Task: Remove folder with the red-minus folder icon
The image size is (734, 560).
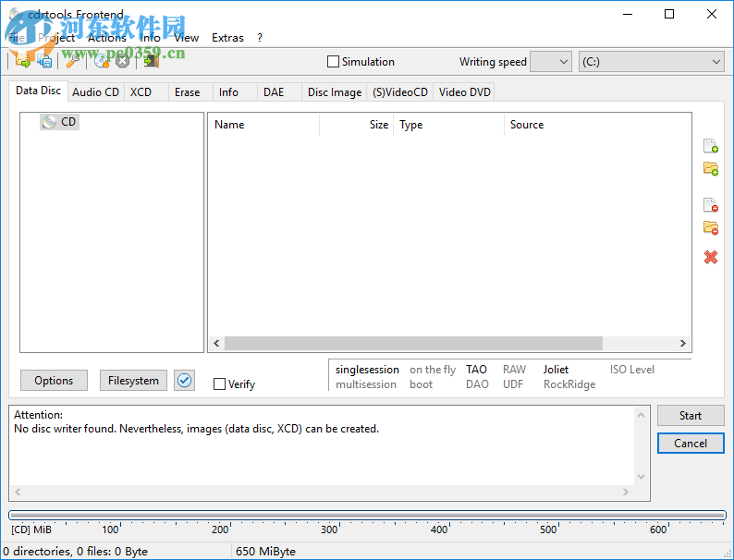Action: 711,227
